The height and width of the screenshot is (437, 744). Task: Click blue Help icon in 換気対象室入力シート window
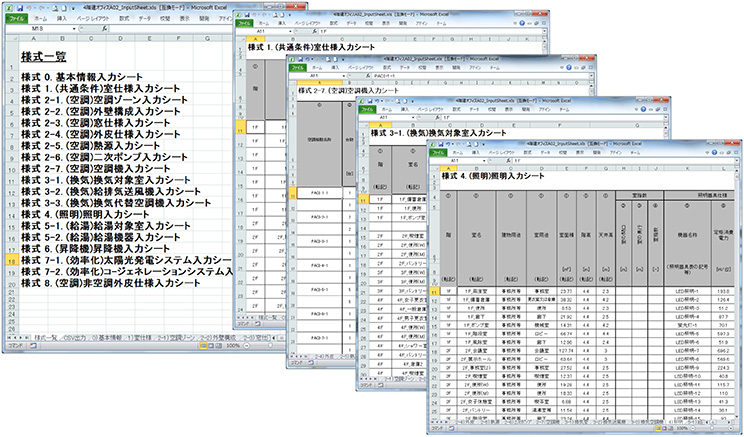click(643, 109)
